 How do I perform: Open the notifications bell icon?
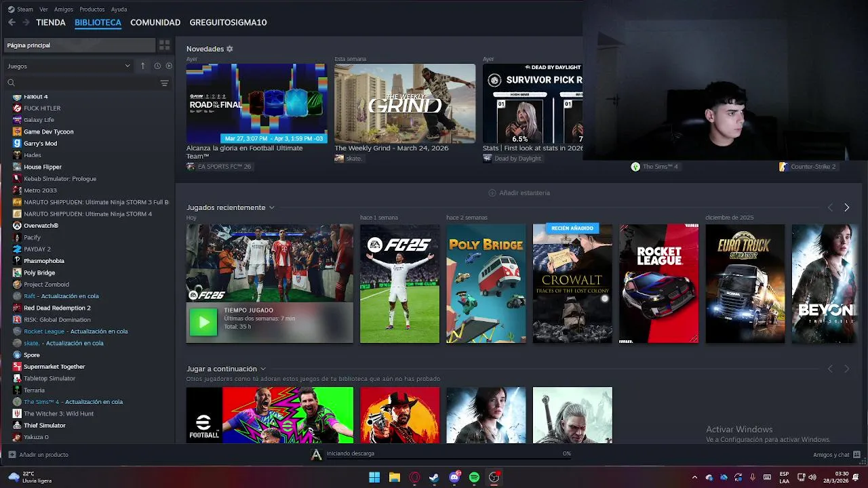(856, 477)
